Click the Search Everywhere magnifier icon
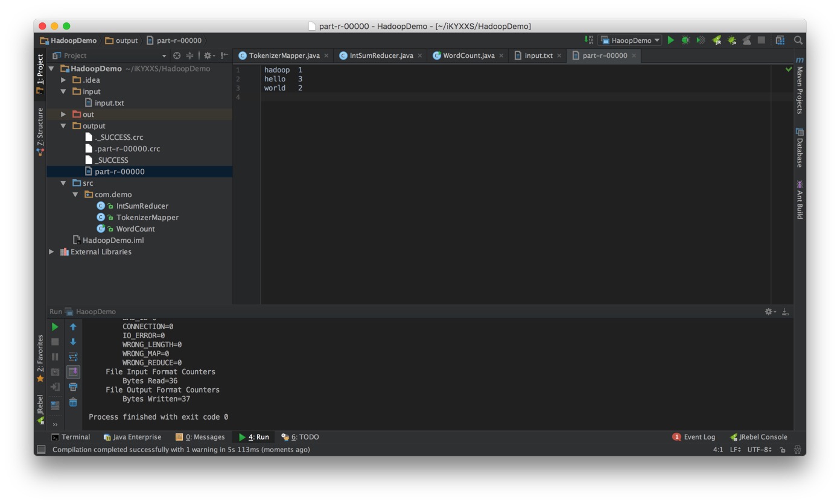This screenshot has height=504, width=840. click(x=798, y=40)
